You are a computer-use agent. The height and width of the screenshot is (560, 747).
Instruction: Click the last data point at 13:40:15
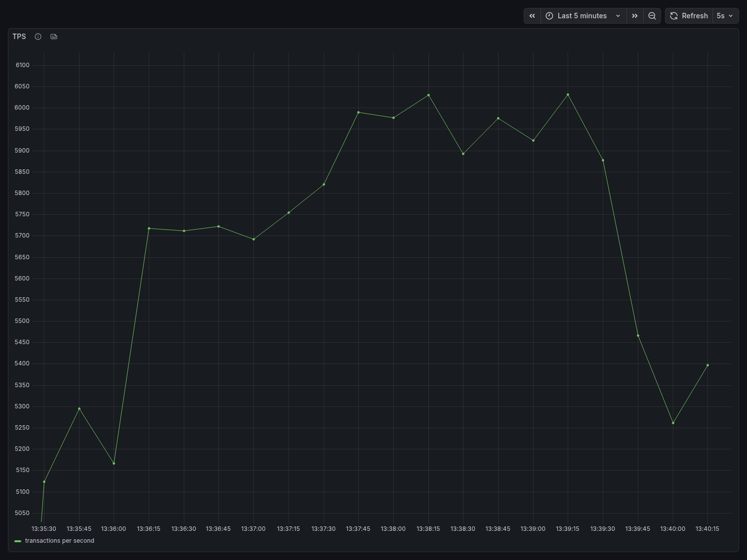707,365
